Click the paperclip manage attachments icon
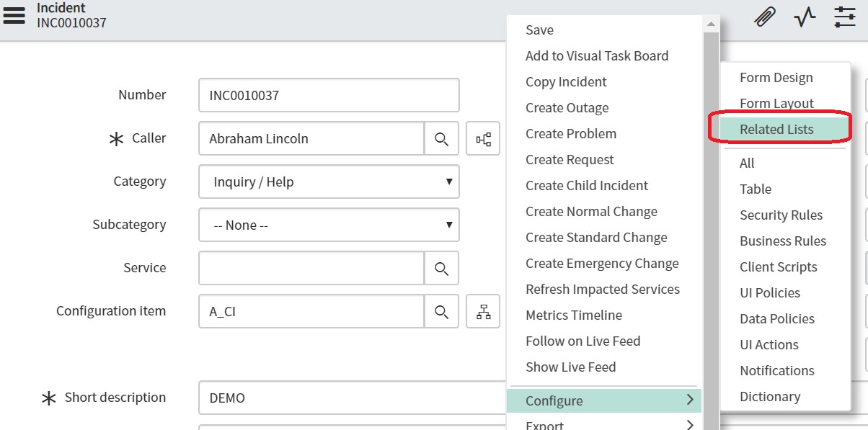This screenshot has width=868, height=430. pyautogui.click(x=765, y=17)
